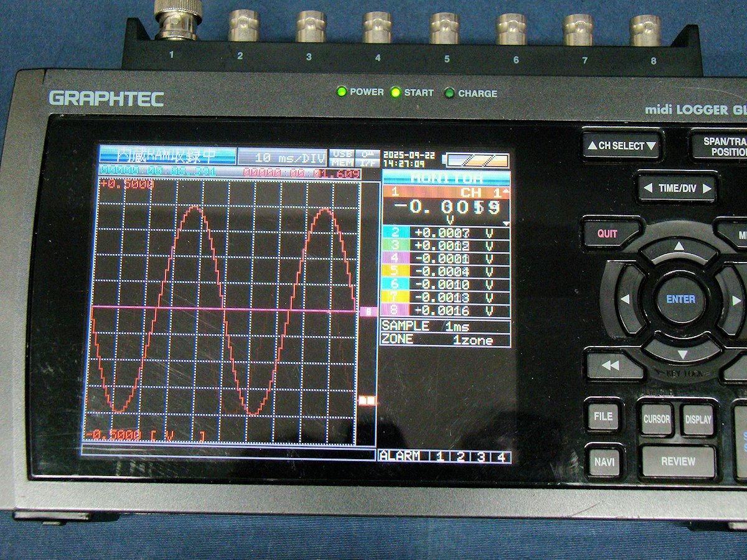The width and height of the screenshot is (747, 560).
Task: Select the CH 1 channel header row
Action: (446, 192)
